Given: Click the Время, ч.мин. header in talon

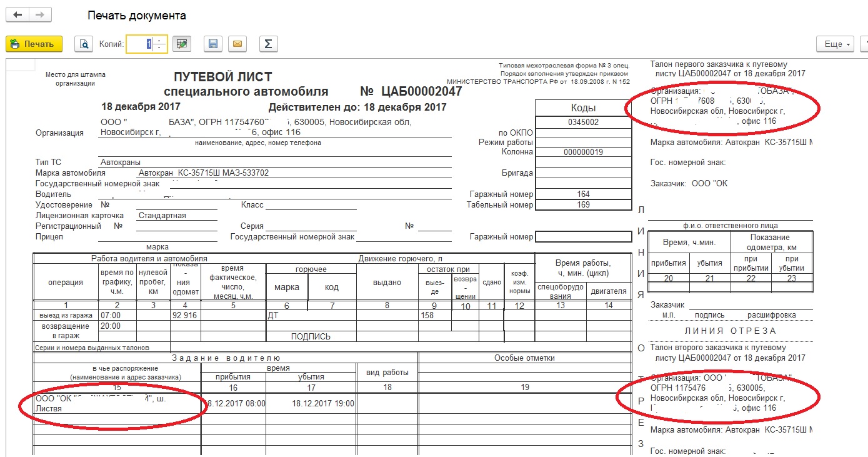Looking at the screenshot, I should (691, 242).
